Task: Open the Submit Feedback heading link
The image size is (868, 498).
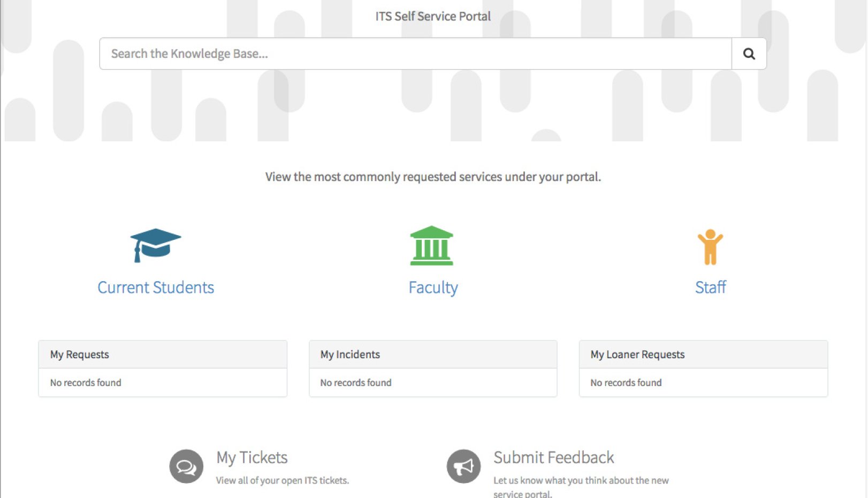Action: pos(553,458)
